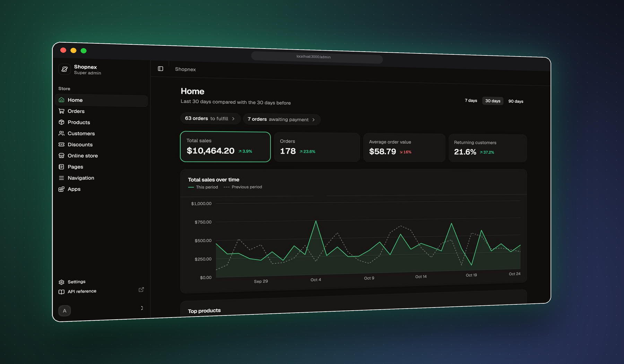624x364 pixels.
Task: Expand the user account menu chevron
Action: click(x=142, y=308)
